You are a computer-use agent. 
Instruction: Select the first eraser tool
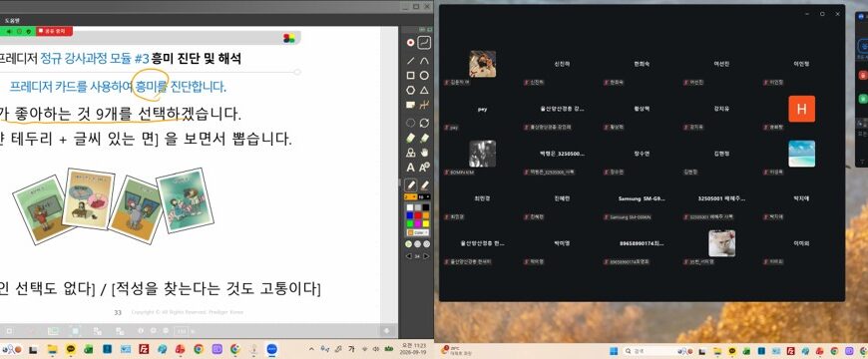pyautogui.click(x=411, y=138)
